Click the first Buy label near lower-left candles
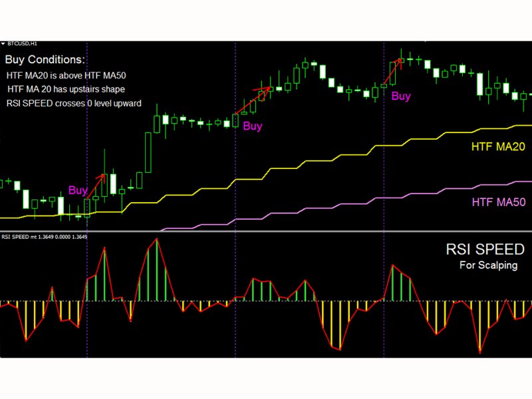Image resolution: width=532 pixels, height=399 pixels. tap(78, 190)
